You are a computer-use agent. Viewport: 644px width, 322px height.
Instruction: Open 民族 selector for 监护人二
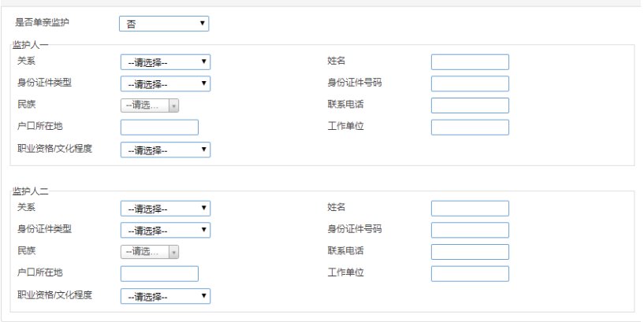150,252
